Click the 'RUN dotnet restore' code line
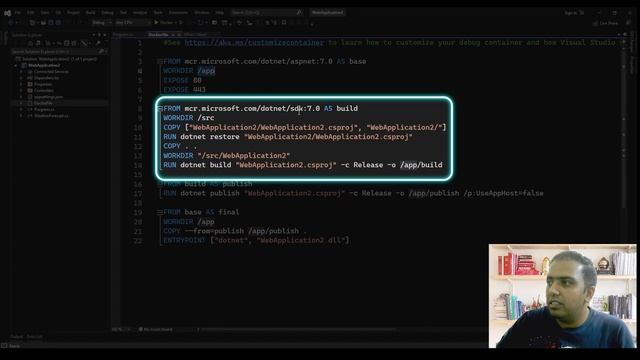Image resolution: width=640 pixels, height=360 pixels. click(288, 137)
